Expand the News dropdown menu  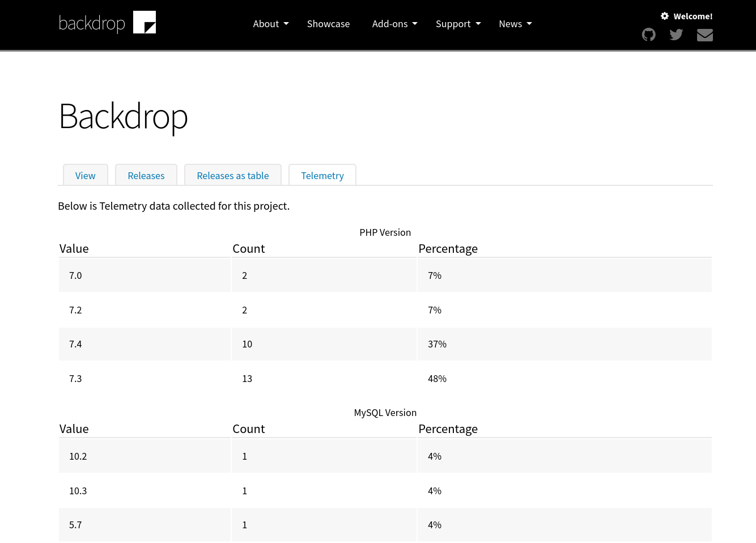(515, 24)
